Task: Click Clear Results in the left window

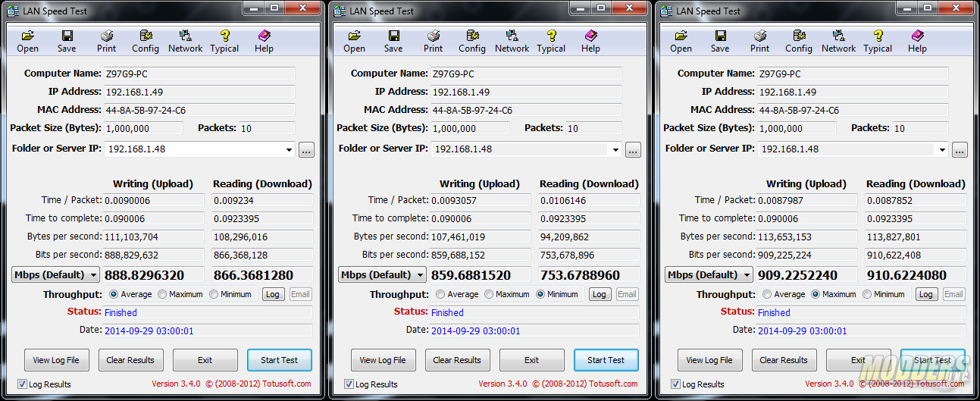Action: click(x=130, y=360)
